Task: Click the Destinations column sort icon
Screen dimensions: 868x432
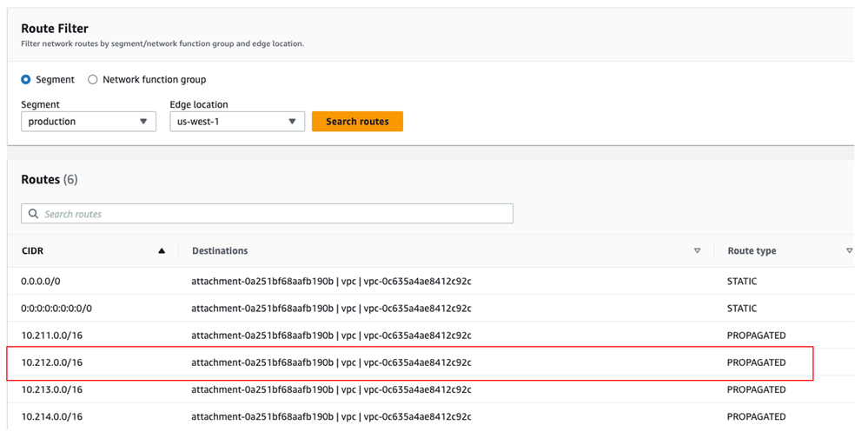Action: point(697,251)
